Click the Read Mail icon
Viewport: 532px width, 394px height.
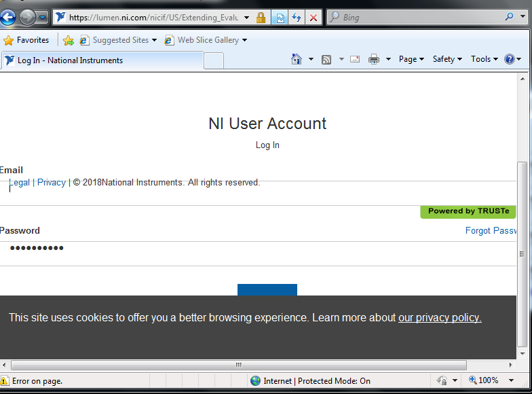pyautogui.click(x=355, y=59)
